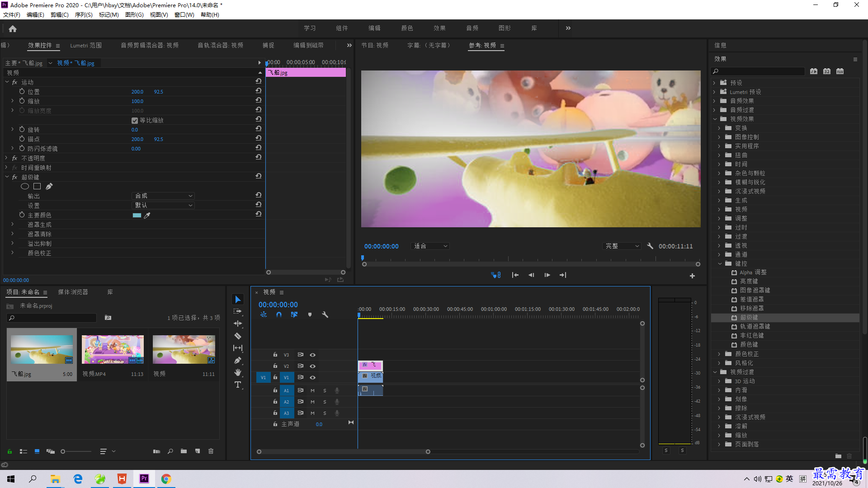
Task: Click the key color eyedropper
Action: pyautogui.click(x=147, y=216)
